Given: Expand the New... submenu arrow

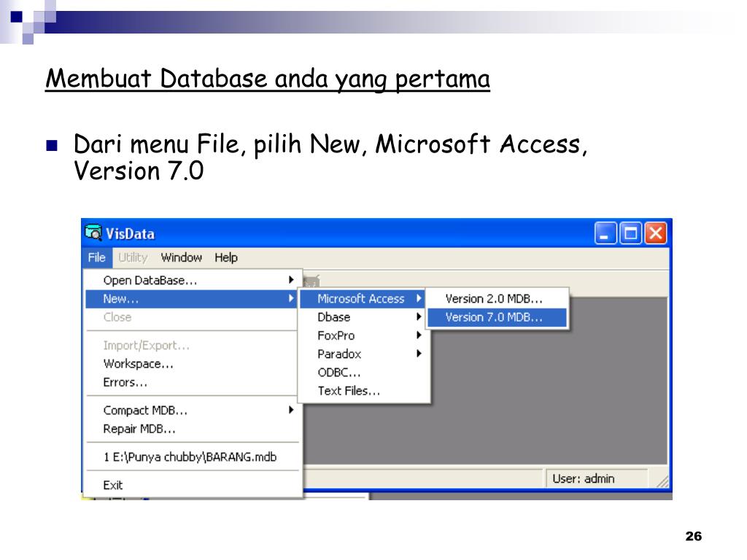Looking at the screenshot, I should (x=291, y=298).
